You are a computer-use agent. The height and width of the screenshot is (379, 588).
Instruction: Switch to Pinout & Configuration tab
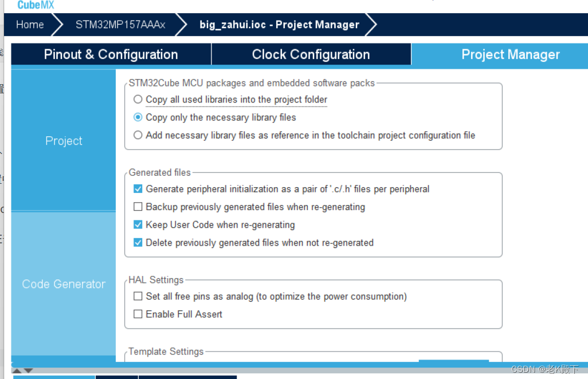111,54
